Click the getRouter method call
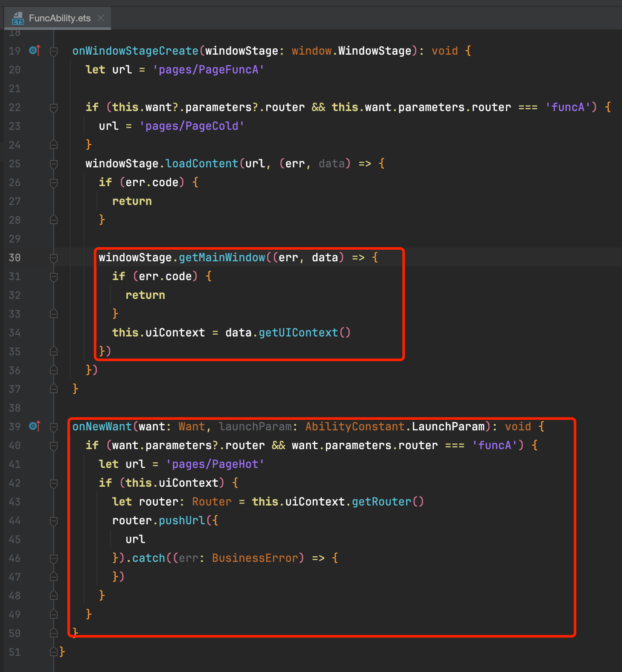Screen dimensions: 622x672 click(x=381, y=502)
